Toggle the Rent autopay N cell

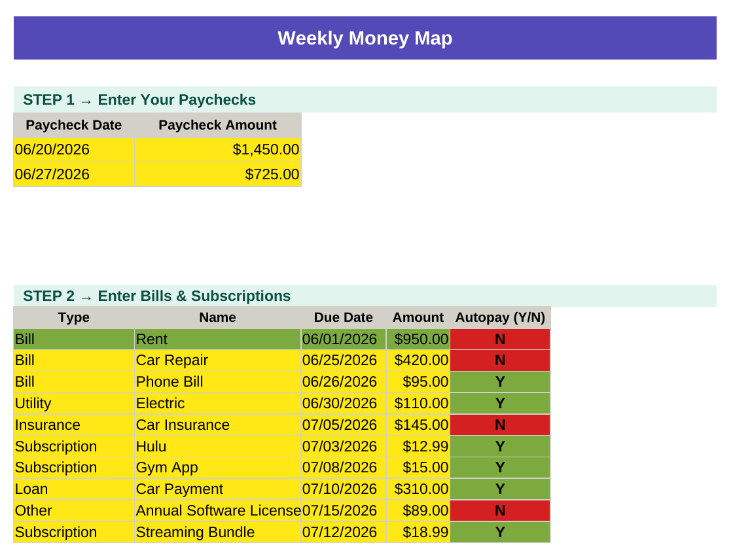click(x=500, y=339)
